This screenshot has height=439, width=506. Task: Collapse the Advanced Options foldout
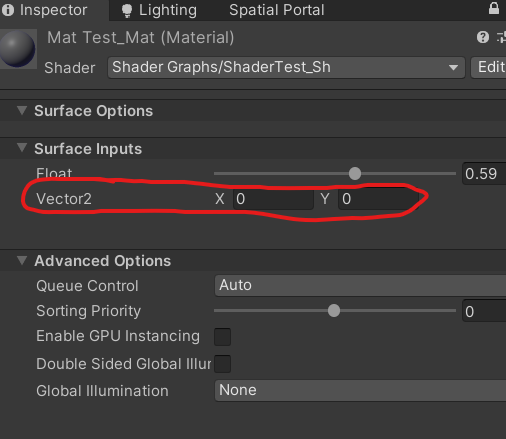pyautogui.click(x=22, y=260)
